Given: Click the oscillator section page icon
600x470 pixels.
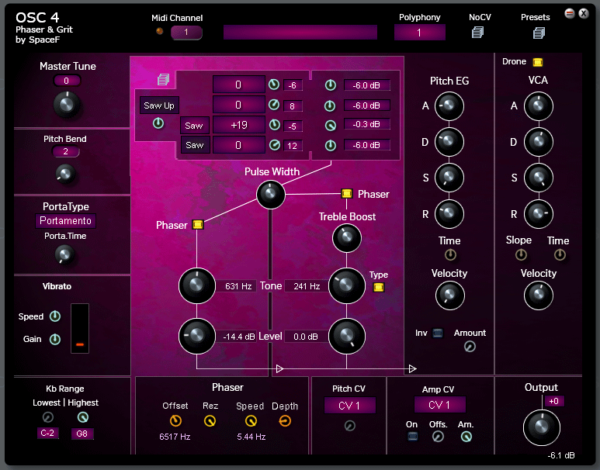Looking at the screenshot, I should point(162,79).
